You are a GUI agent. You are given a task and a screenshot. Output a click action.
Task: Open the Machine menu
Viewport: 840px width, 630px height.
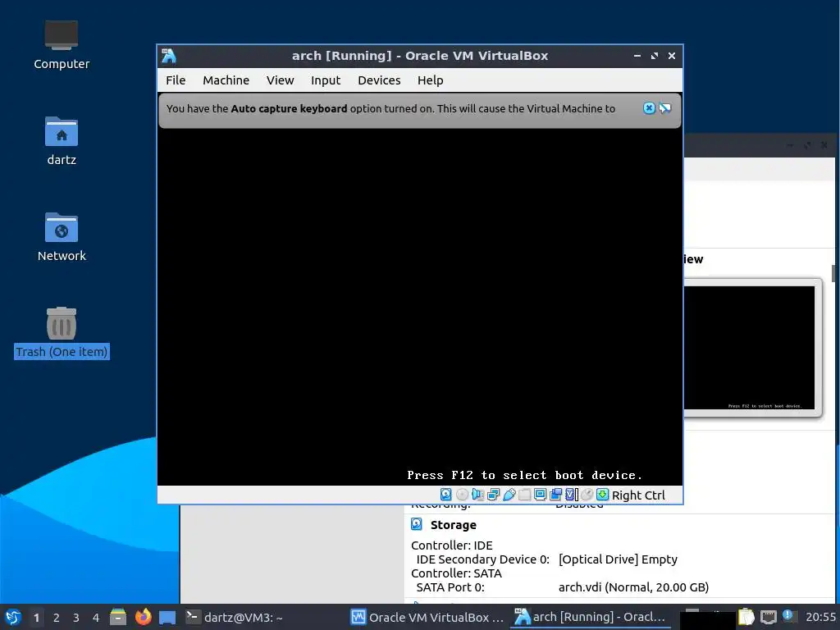tap(226, 80)
